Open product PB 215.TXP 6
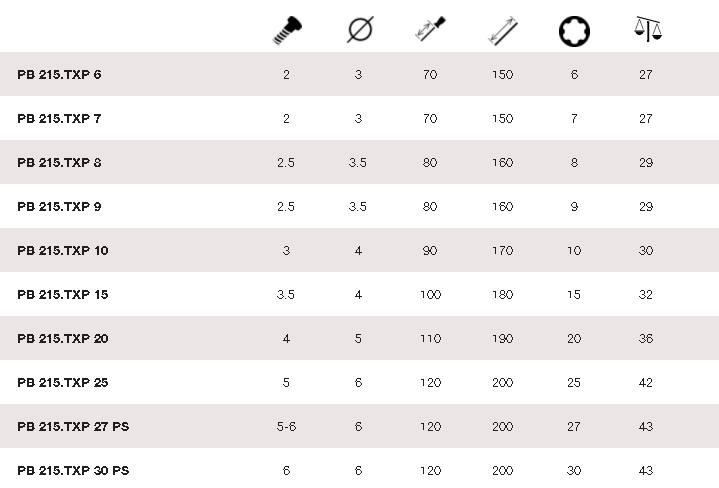 pyautogui.click(x=59, y=75)
